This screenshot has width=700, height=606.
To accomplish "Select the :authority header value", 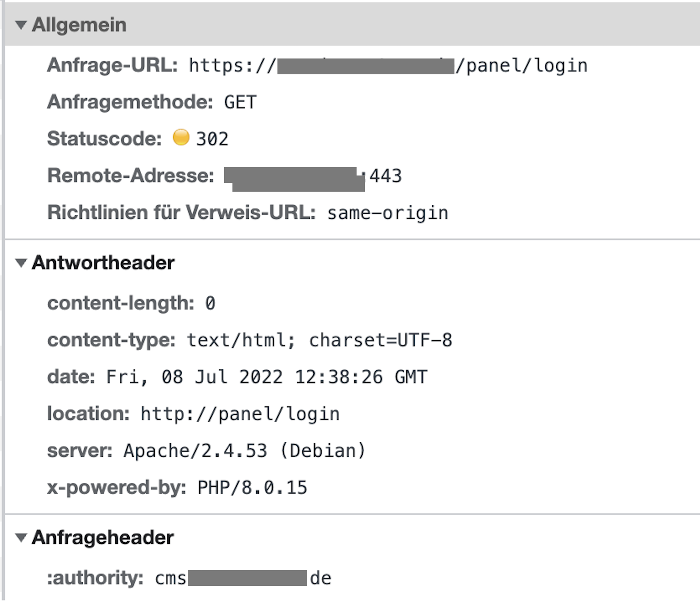I will (x=243, y=578).
